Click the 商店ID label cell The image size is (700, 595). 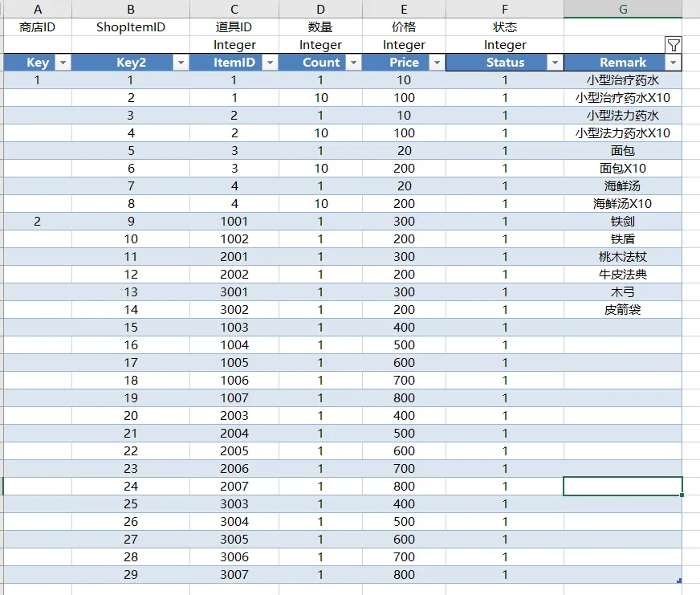click(37, 27)
